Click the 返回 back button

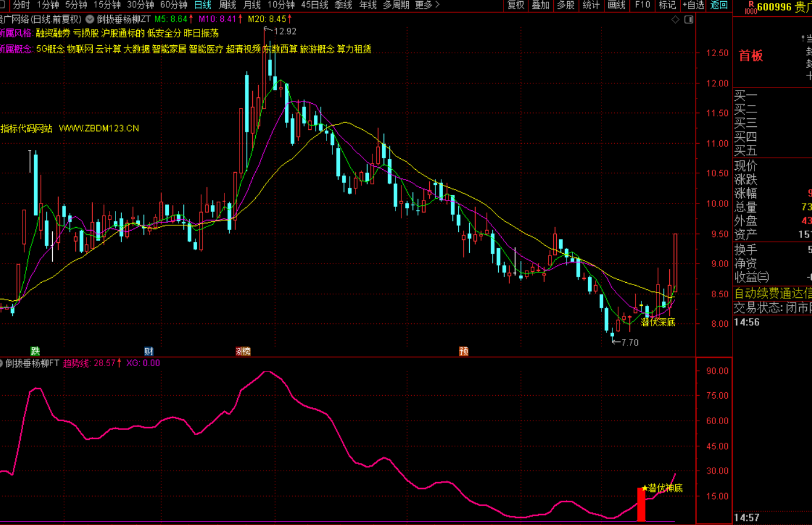click(x=719, y=5)
